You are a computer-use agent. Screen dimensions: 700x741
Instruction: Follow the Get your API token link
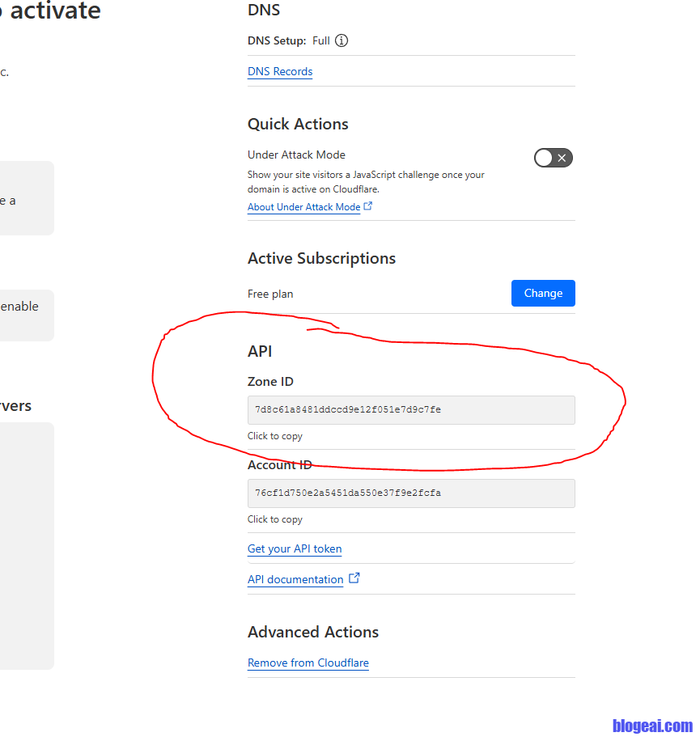tap(295, 548)
